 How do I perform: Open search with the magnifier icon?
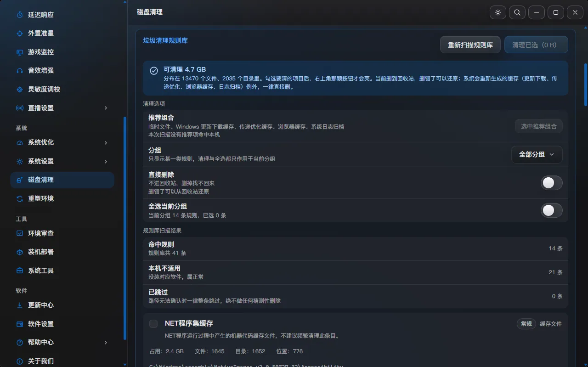pyautogui.click(x=517, y=12)
